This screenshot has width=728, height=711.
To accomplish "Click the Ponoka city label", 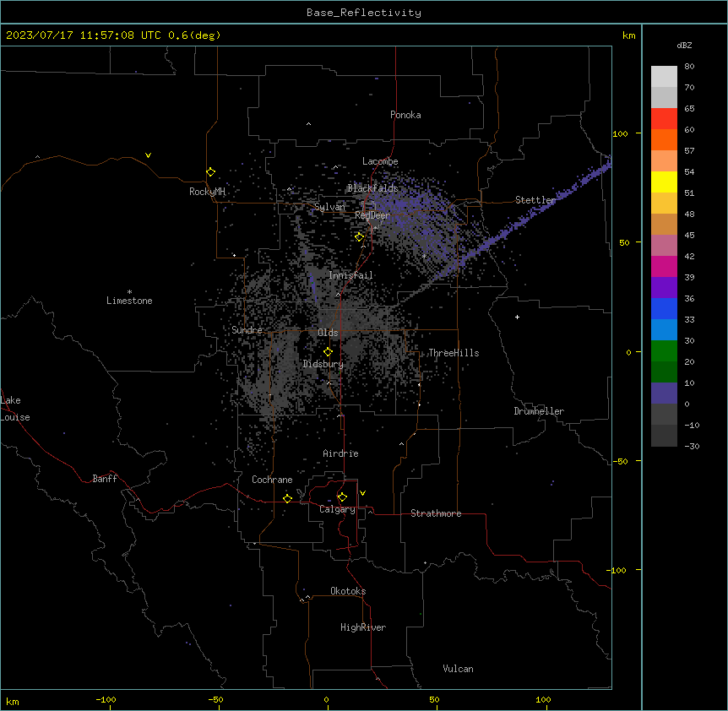I will tap(405, 115).
